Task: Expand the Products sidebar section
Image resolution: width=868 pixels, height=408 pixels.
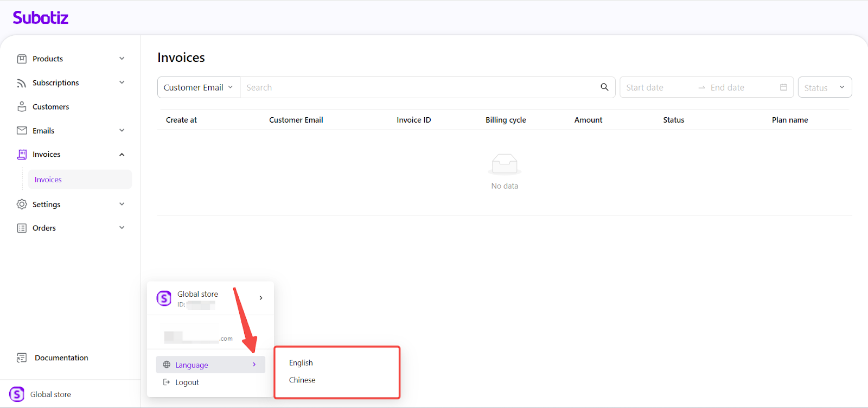Action: pyautogui.click(x=122, y=59)
